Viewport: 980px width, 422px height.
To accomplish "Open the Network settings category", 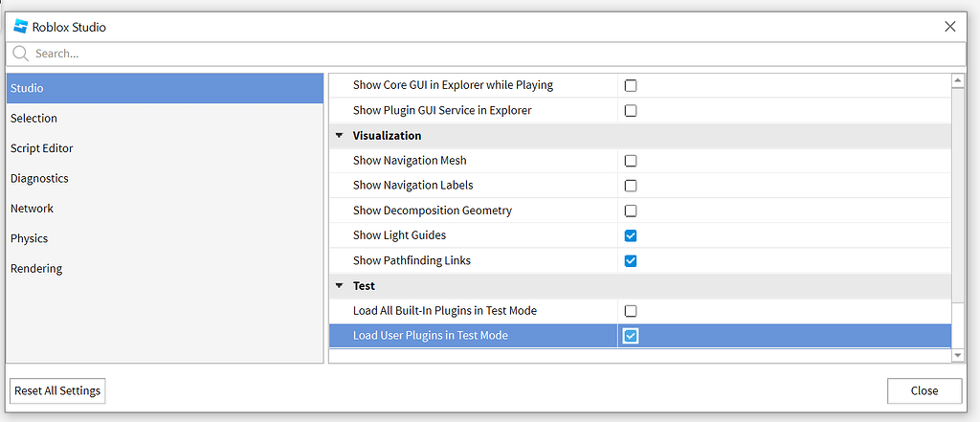I will (x=33, y=209).
